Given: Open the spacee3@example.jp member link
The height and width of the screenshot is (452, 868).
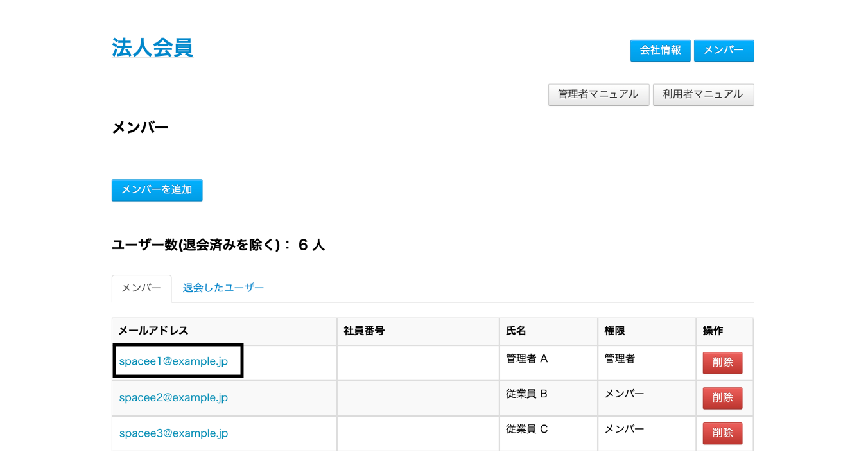Looking at the screenshot, I should coord(173,433).
